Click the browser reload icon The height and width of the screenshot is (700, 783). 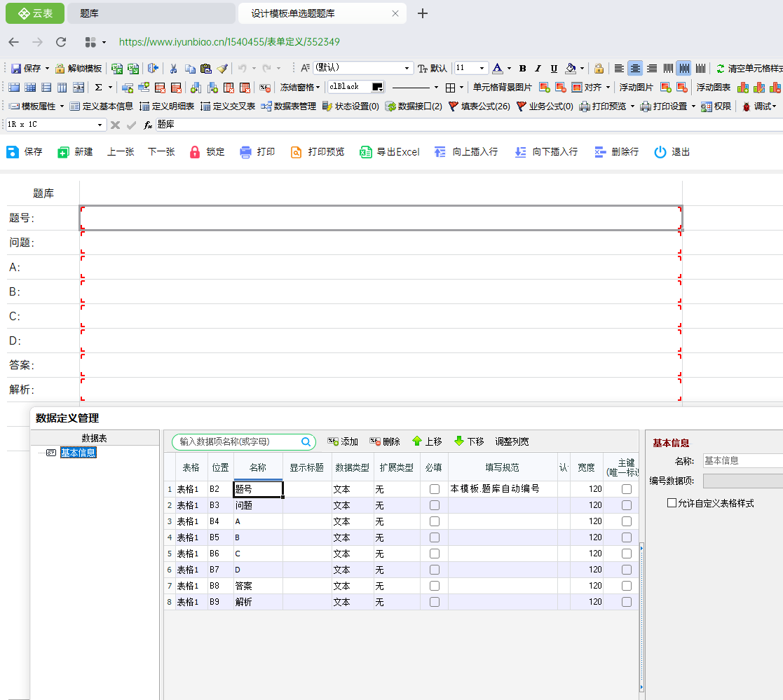(61, 42)
